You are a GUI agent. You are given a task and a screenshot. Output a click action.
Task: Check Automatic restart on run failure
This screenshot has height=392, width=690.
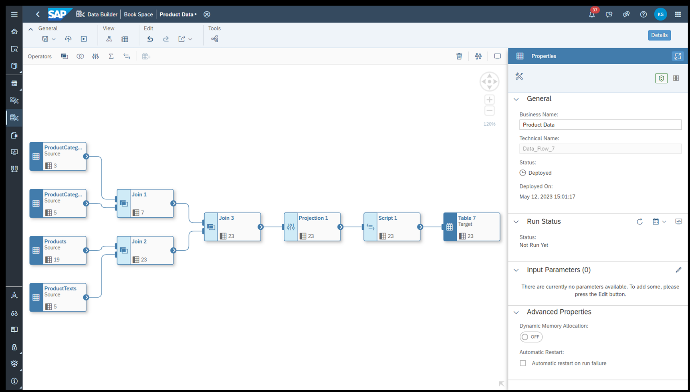pos(523,363)
